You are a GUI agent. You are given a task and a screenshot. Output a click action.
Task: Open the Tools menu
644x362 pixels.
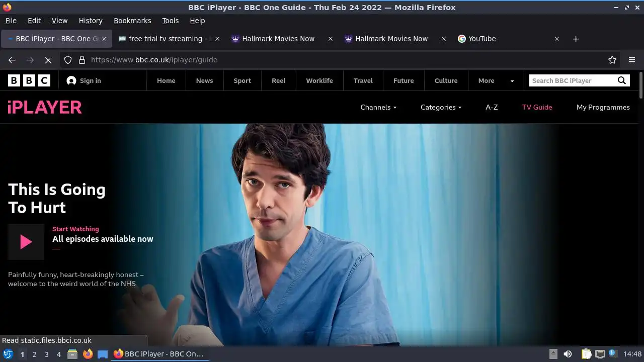(170, 21)
